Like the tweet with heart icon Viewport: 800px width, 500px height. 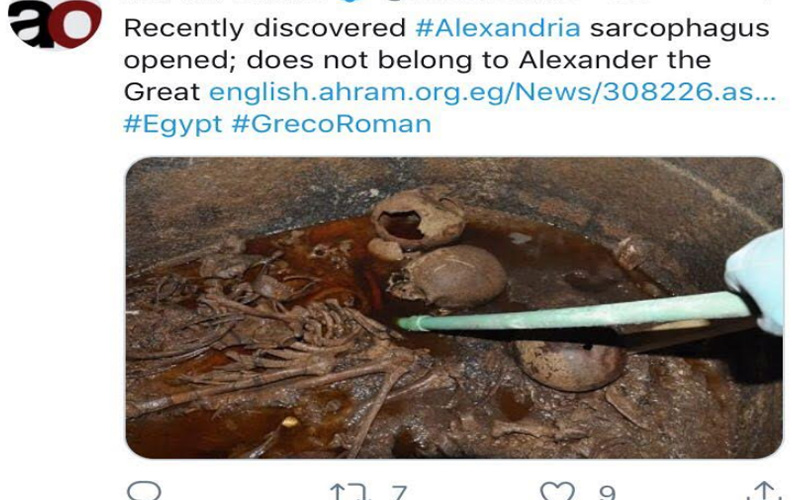coord(557,491)
